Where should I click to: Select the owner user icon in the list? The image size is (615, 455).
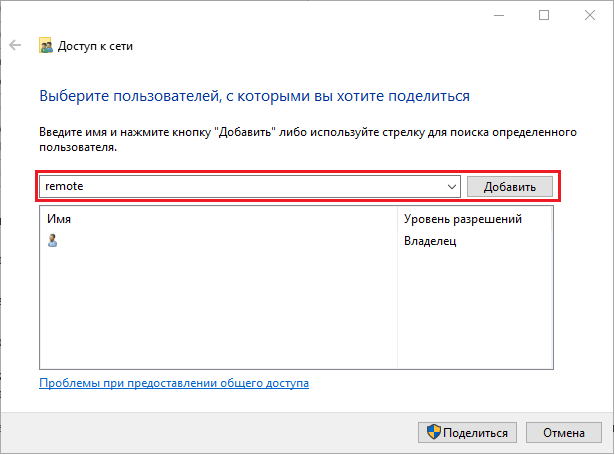click(x=53, y=241)
